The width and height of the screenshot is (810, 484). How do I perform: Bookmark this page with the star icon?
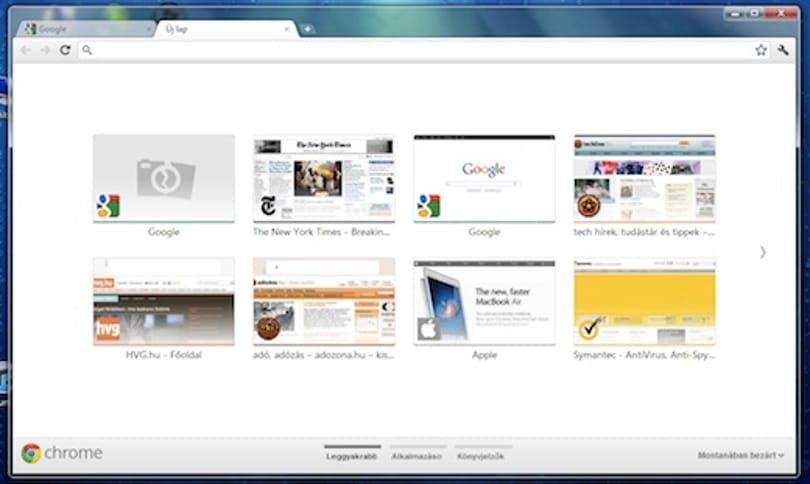coord(761,50)
